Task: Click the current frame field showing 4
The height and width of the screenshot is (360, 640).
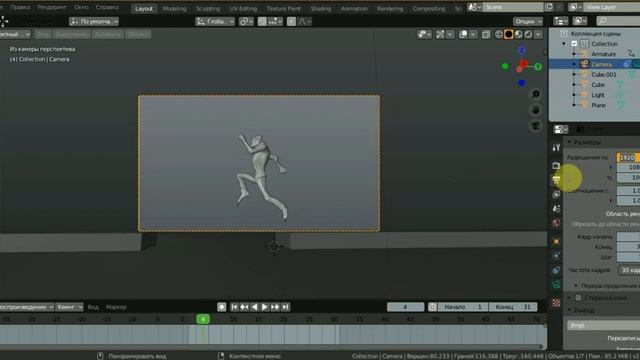Action: coord(405,307)
